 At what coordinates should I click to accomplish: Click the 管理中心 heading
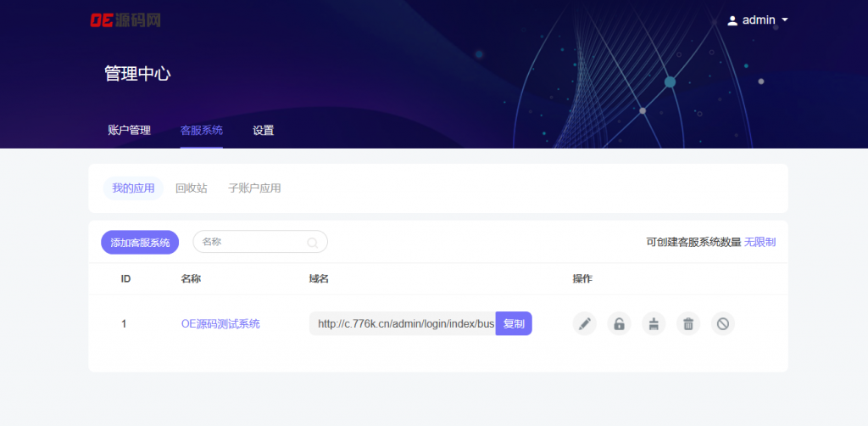(x=137, y=74)
